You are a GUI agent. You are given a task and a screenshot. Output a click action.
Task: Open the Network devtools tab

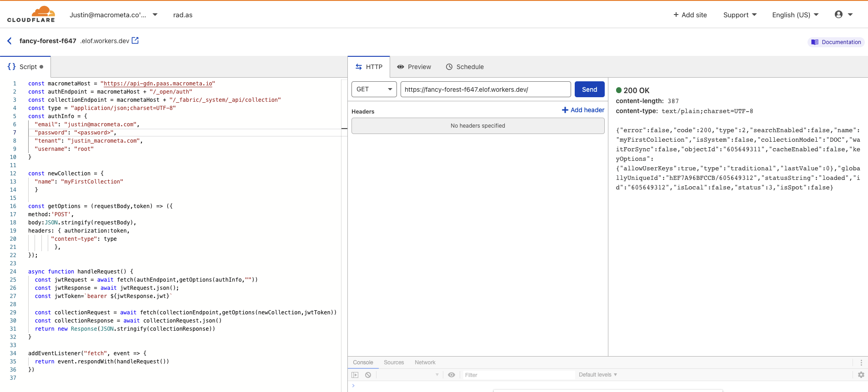coord(425,362)
